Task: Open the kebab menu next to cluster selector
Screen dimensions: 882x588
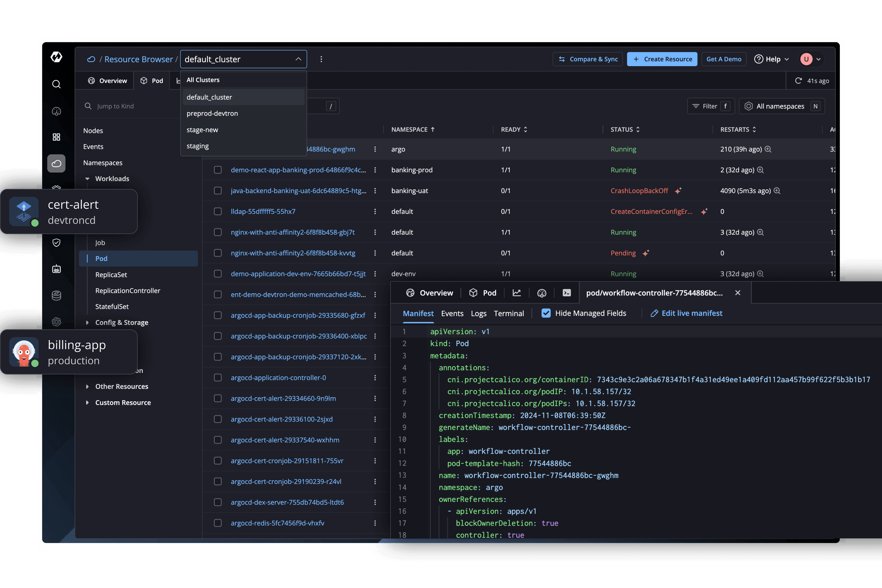Action: pos(321,59)
